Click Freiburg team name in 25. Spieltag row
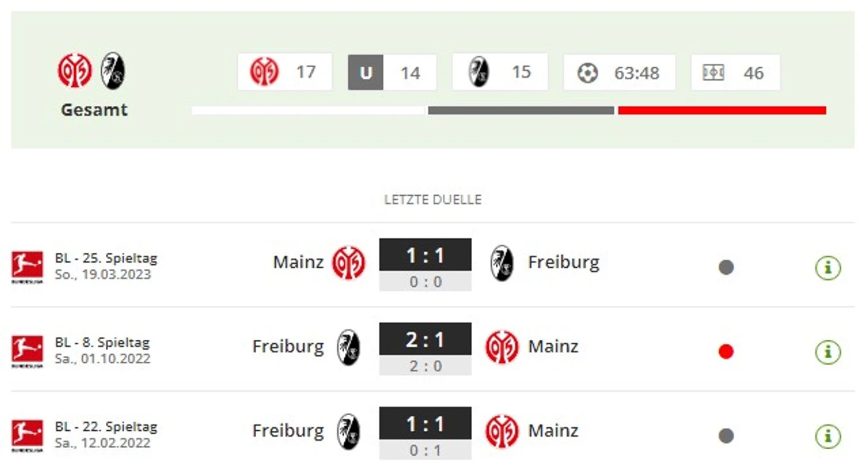Image resolution: width=868 pixels, height=473 pixels. pos(564,262)
